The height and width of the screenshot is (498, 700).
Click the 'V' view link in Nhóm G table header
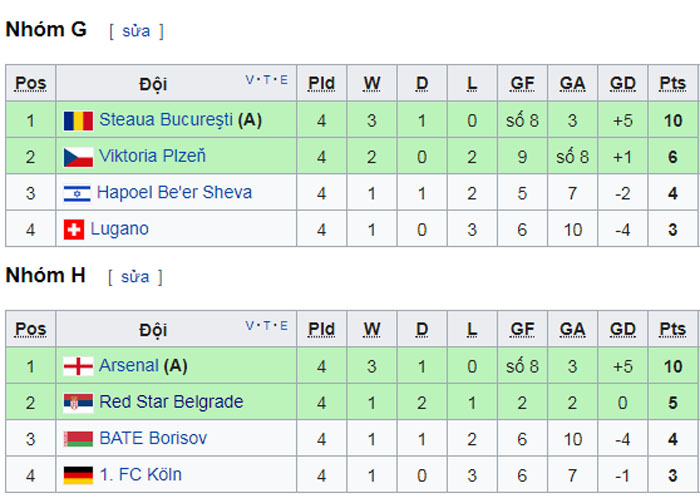point(249,80)
